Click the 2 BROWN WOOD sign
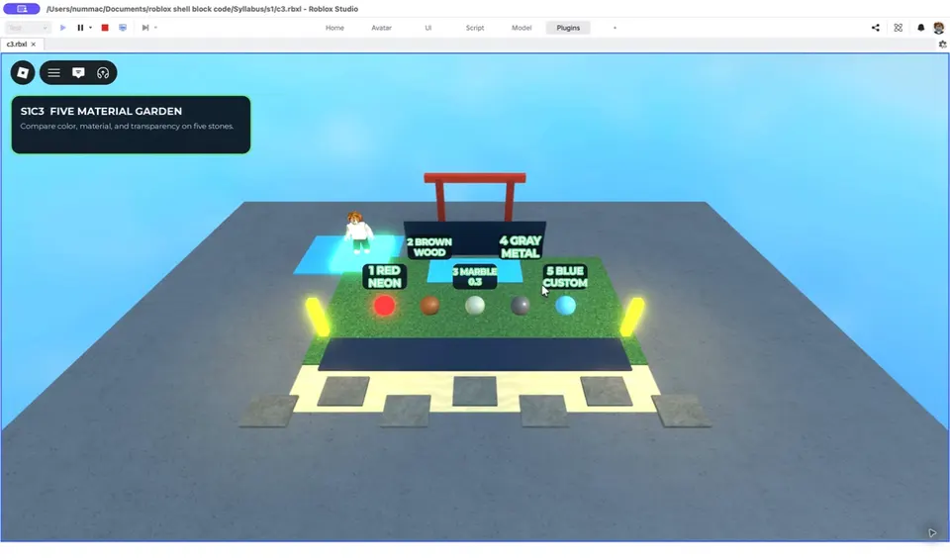The height and width of the screenshot is (560, 950). (x=428, y=247)
